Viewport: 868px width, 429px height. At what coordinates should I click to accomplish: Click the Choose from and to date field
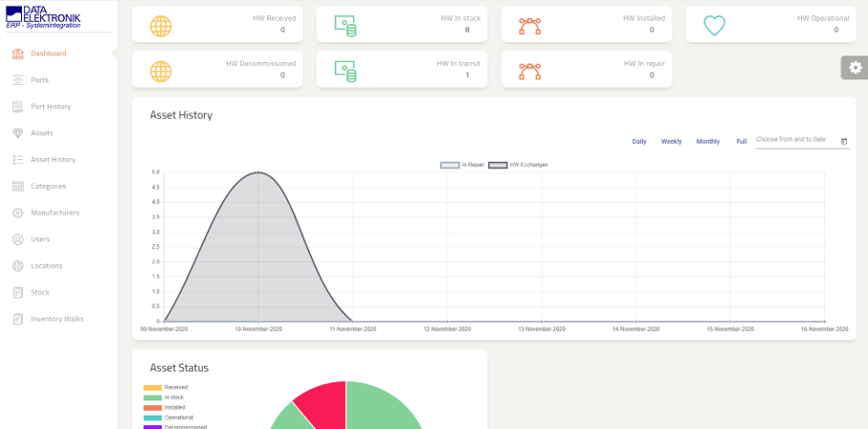[803, 141]
